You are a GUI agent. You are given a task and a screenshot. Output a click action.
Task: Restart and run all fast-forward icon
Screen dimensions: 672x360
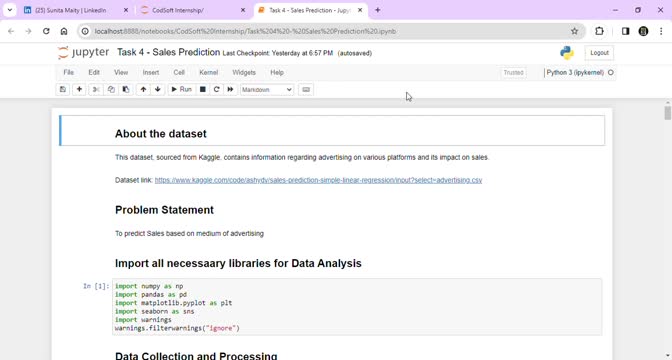click(x=230, y=90)
